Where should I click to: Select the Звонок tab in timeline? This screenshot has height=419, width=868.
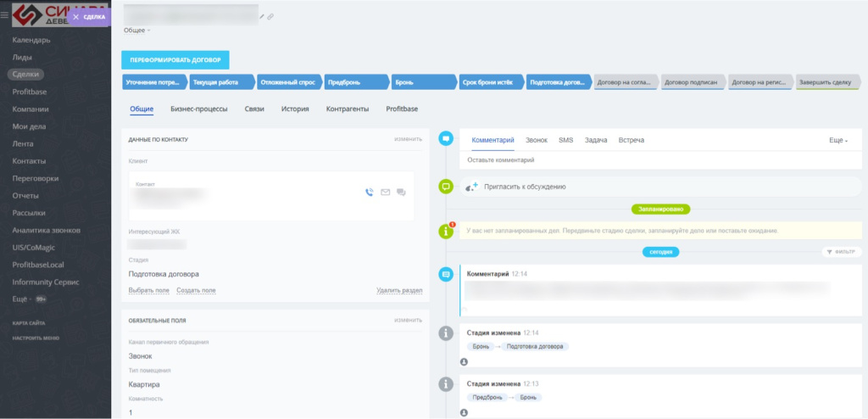click(537, 141)
